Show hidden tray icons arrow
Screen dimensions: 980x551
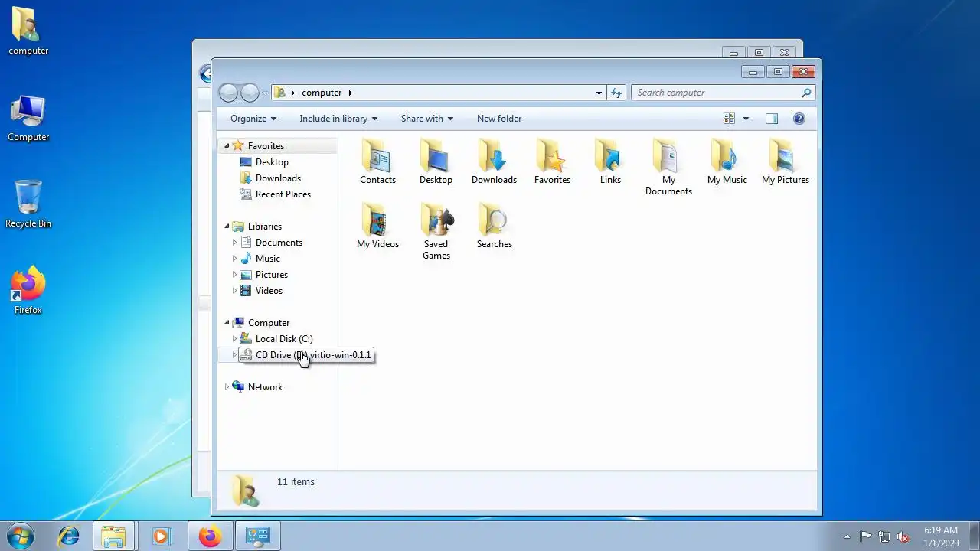(x=847, y=537)
